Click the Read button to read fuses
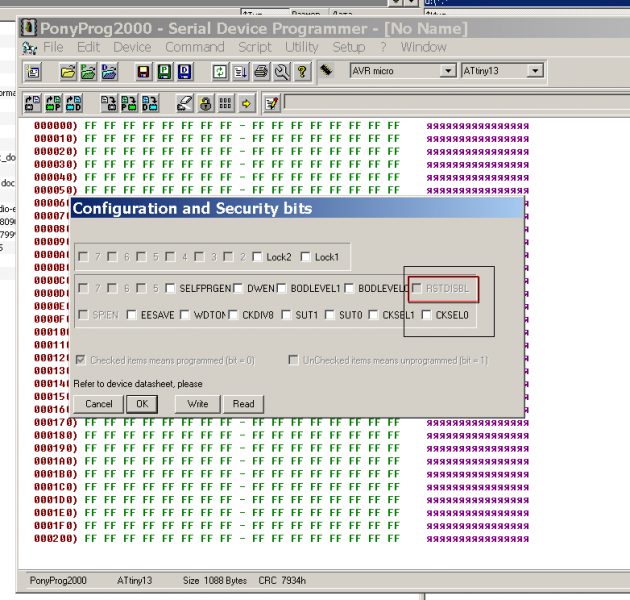The width and height of the screenshot is (630, 600). click(243, 404)
